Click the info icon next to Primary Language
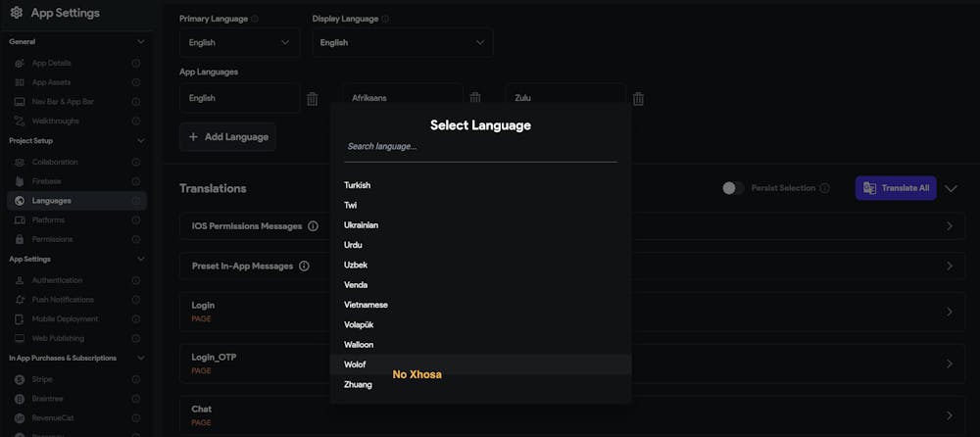The image size is (980, 437). (x=255, y=19)
